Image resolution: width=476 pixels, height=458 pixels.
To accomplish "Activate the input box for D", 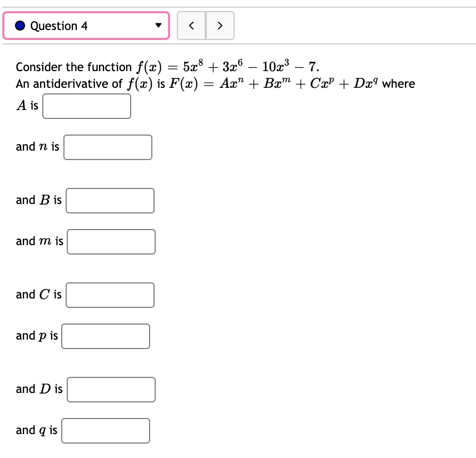I will (x=111, y=390).
